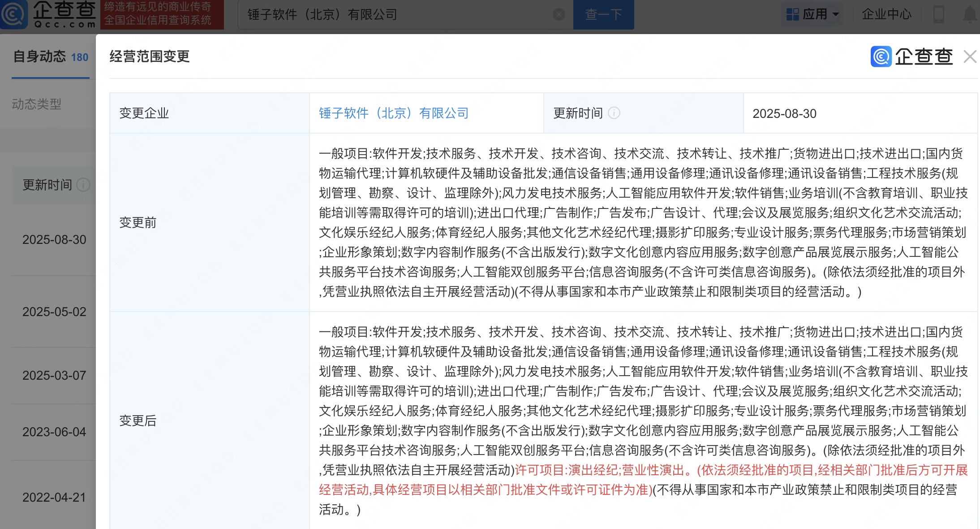Open the notification bell
The image size is (980, 529).
[970, 14]
